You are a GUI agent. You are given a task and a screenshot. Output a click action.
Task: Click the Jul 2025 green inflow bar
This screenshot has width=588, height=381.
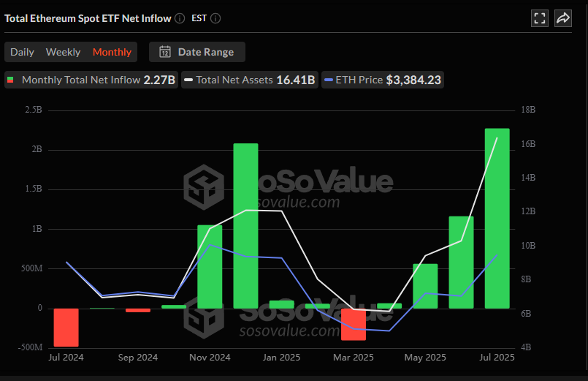point(497,219)
